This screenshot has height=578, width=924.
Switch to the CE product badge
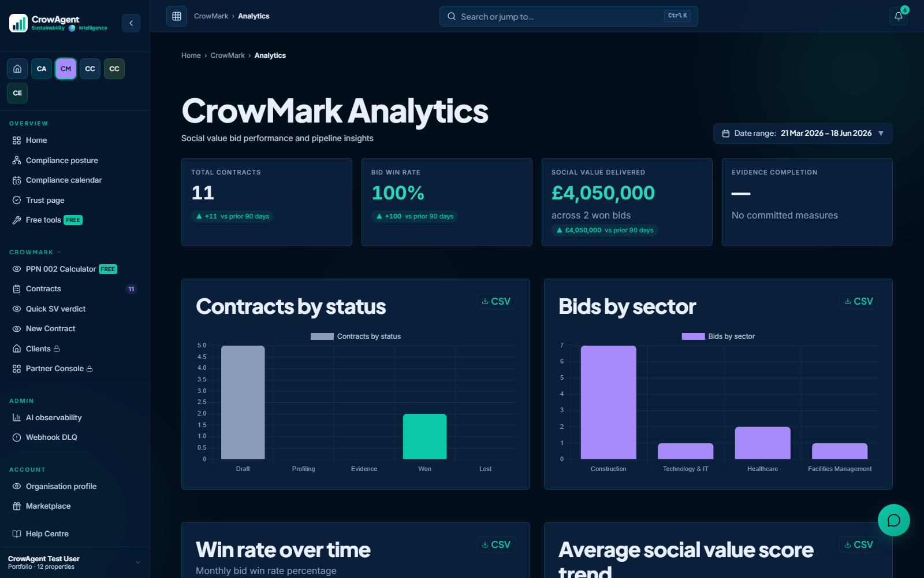(17, 93)
